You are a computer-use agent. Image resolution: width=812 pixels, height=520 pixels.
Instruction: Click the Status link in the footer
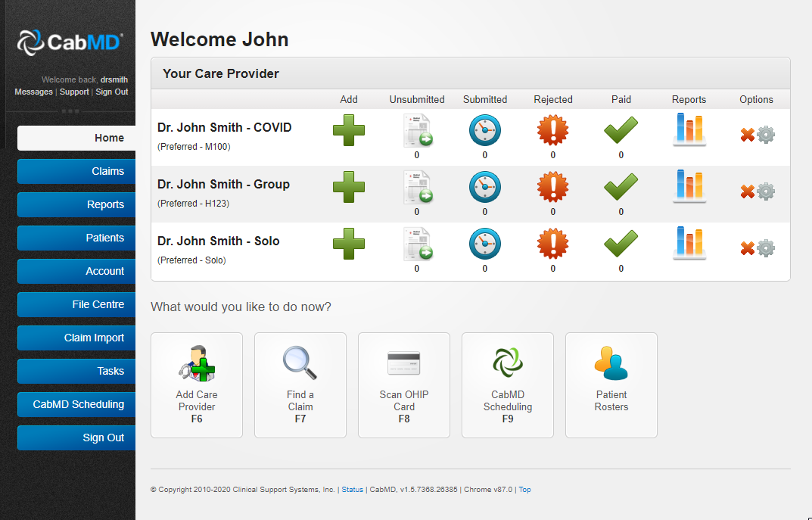(353, 490)
